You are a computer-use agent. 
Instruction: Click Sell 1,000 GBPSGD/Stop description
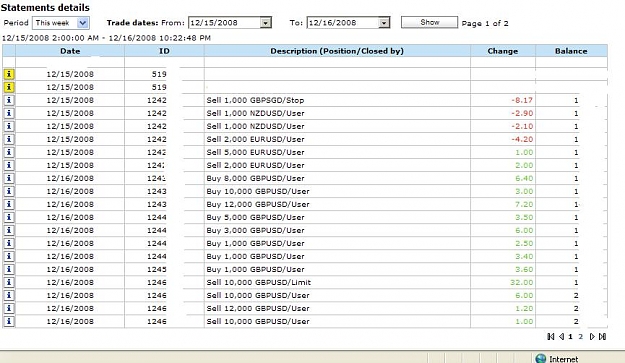[x=255, y=100]
